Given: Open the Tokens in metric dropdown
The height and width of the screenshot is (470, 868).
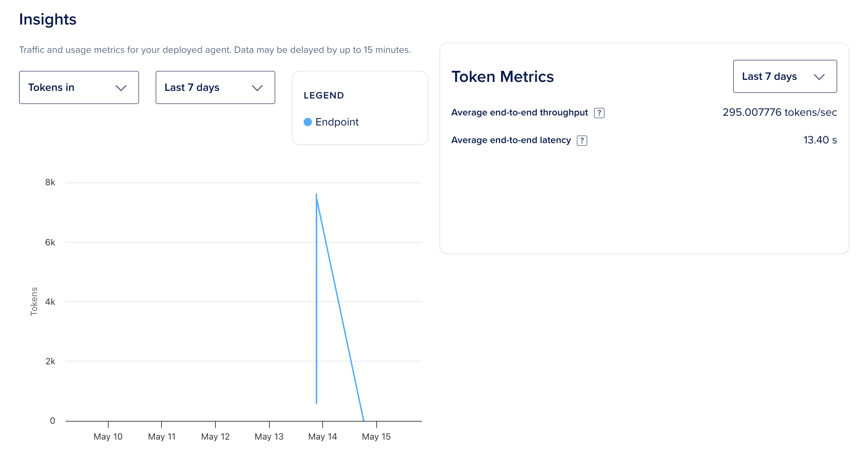Looking at the screenshot, I should coord(79,87).
